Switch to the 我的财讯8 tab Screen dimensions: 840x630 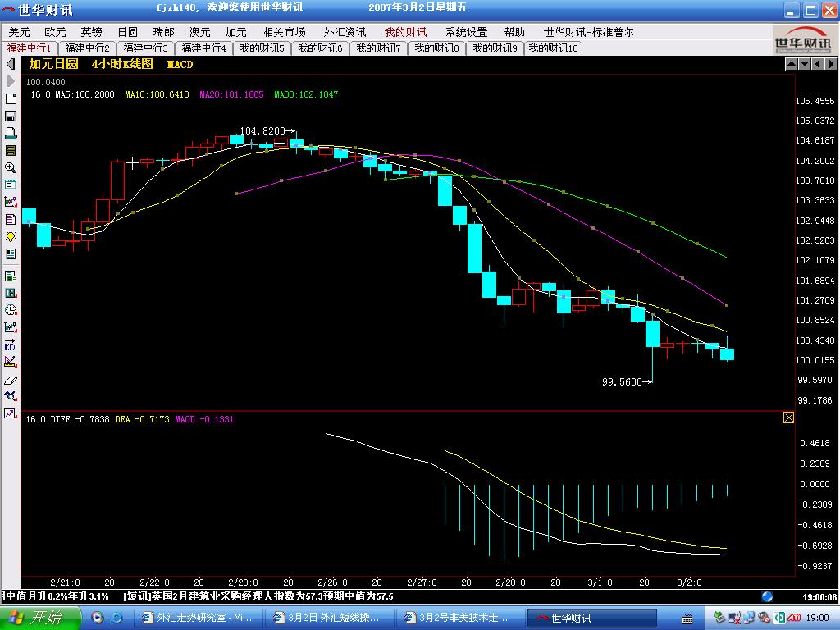437,48
